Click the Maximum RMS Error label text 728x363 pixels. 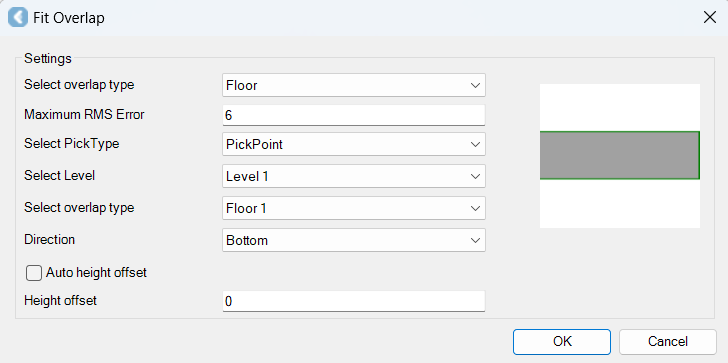tap(84, 114)
